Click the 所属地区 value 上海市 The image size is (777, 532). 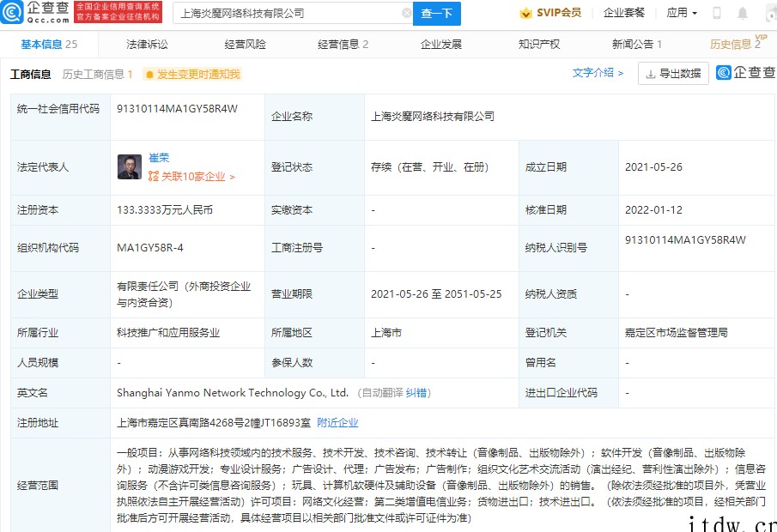point(386,332)
